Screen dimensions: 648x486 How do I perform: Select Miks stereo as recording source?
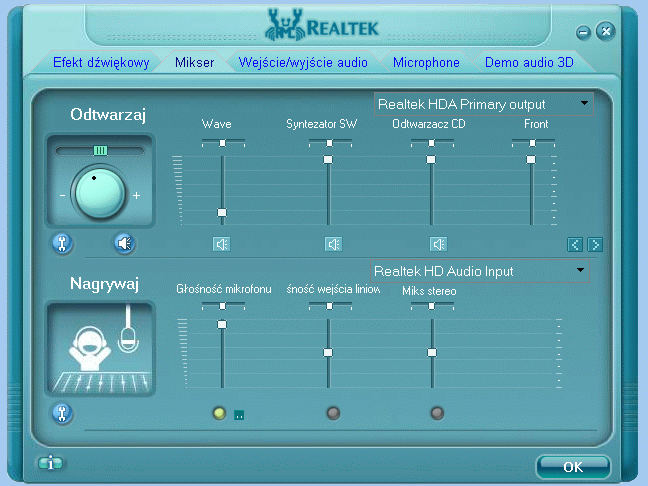[437, 413]
